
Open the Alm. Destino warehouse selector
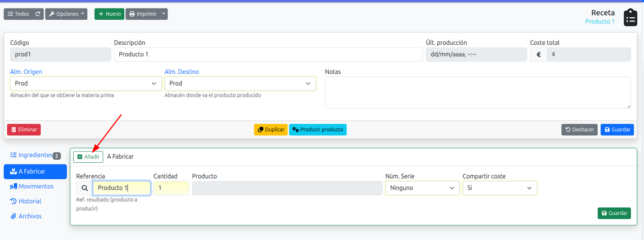(x=240, y=84)
